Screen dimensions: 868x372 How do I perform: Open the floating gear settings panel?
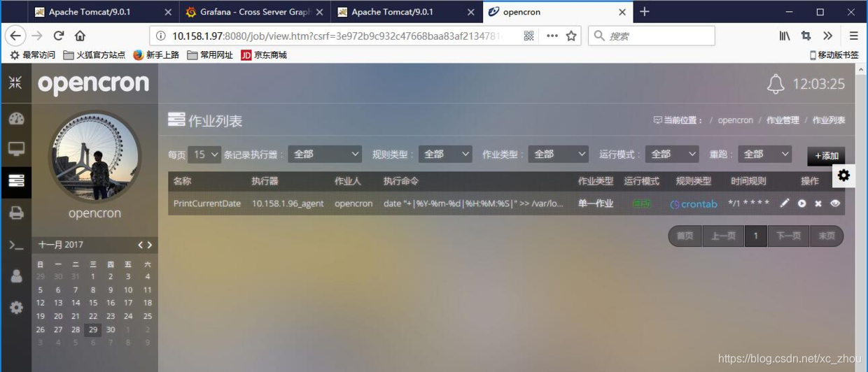(843, 176)
